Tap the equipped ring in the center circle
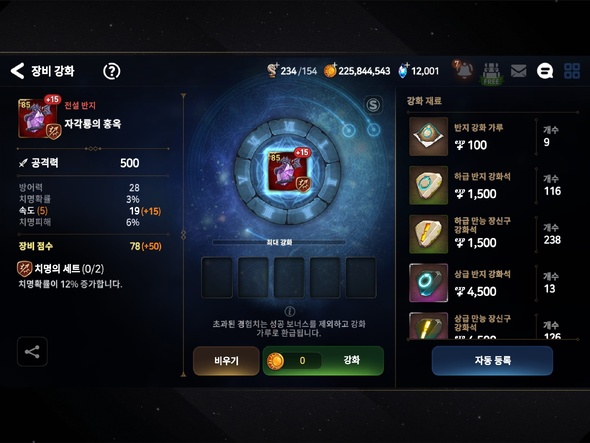Screen dimensions: 590x443 coord(289,170)
